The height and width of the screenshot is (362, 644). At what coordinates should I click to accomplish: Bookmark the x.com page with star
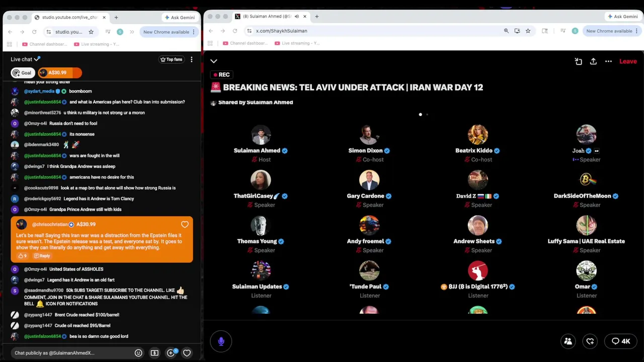[x=528, y=31]
